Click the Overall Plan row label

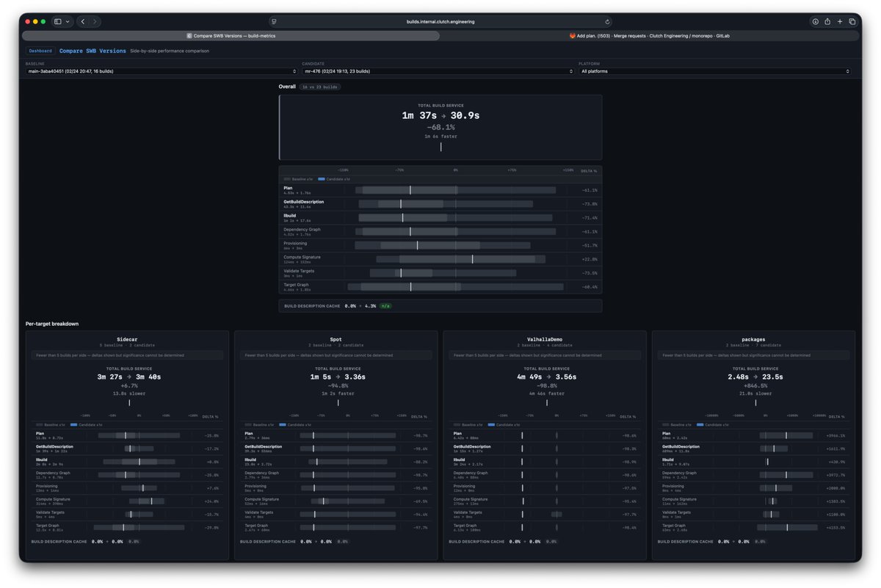[288, 188]
